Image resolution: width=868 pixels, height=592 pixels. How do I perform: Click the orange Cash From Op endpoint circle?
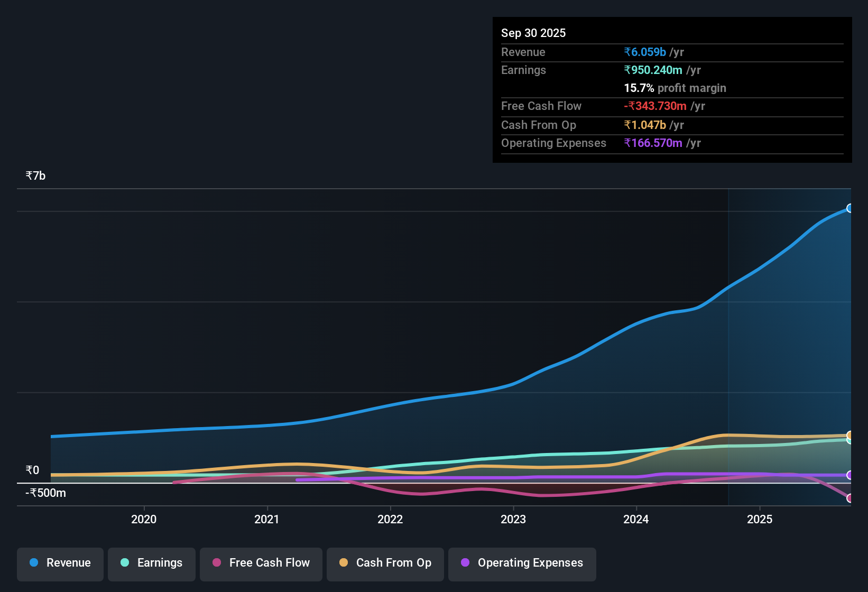(x=850, y=436)
